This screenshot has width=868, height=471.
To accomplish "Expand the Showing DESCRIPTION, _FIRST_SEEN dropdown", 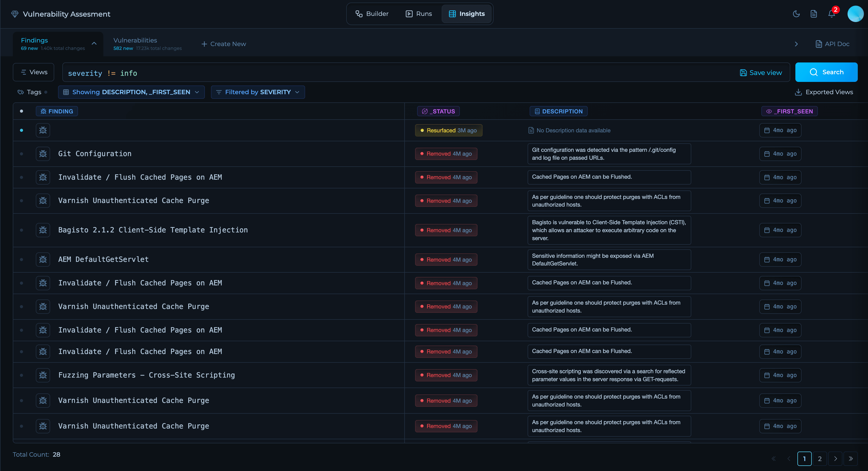I will click(x=131, y=92).
